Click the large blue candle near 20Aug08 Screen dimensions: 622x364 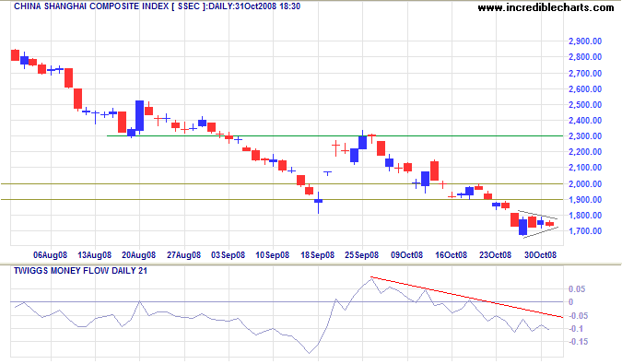140,115
